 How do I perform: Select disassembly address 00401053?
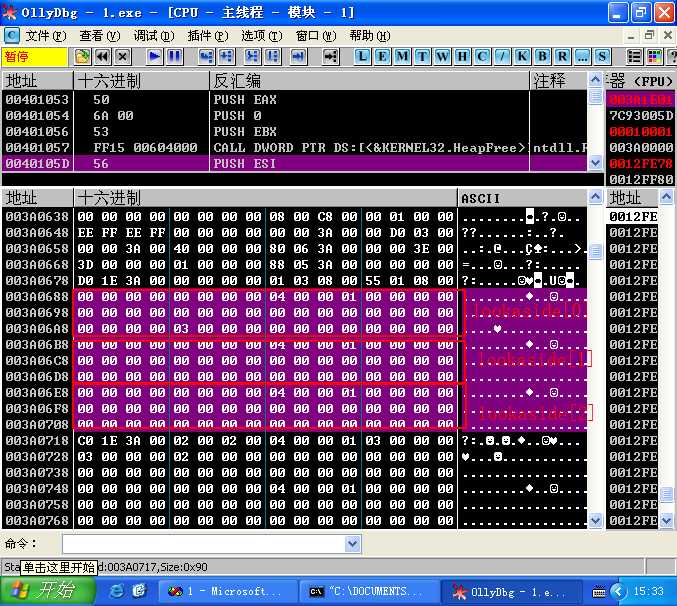pyautogui.click(x=37, y=100)
